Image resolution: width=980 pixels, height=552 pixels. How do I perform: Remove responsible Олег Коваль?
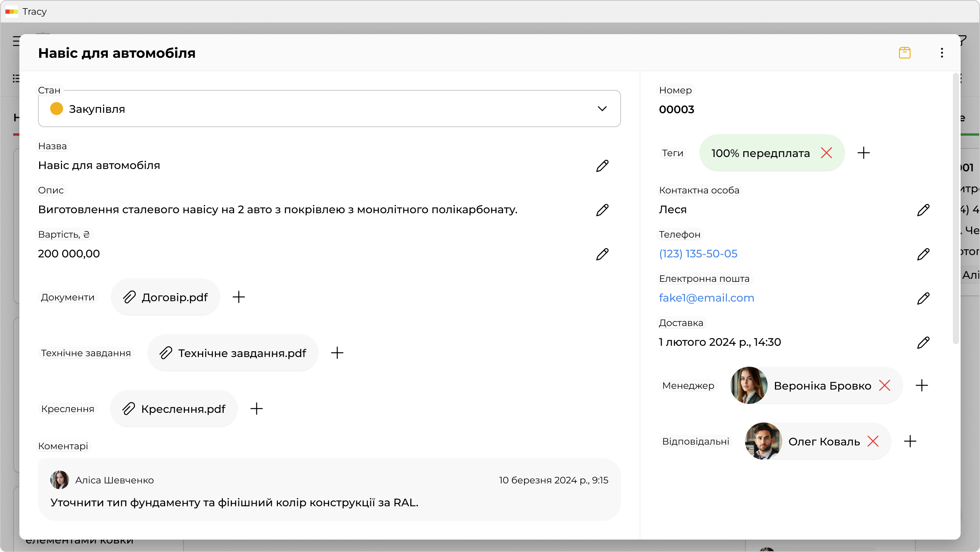(x=873, y=442)
